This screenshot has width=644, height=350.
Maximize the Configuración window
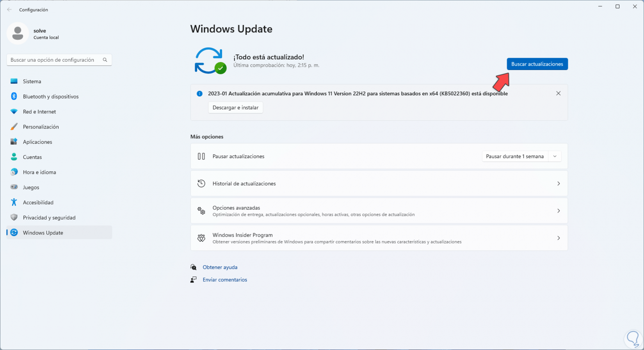point(617,6)
